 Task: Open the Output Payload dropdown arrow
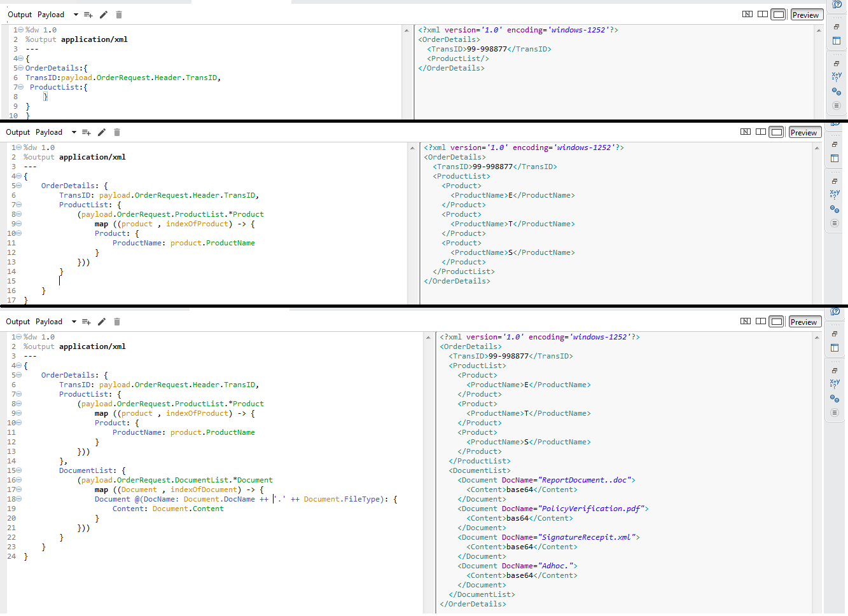pos(74,14)
